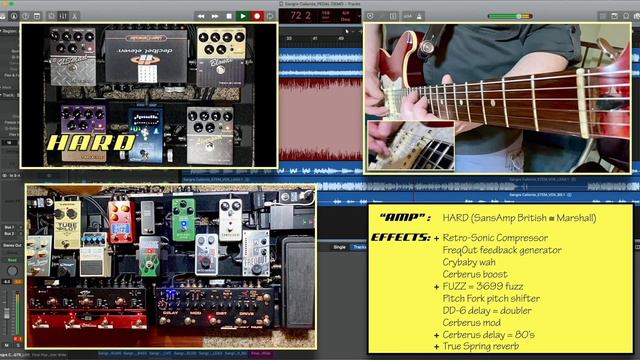Toggle the Count-in button
This screenshot has width=640, height=360.
407,16
